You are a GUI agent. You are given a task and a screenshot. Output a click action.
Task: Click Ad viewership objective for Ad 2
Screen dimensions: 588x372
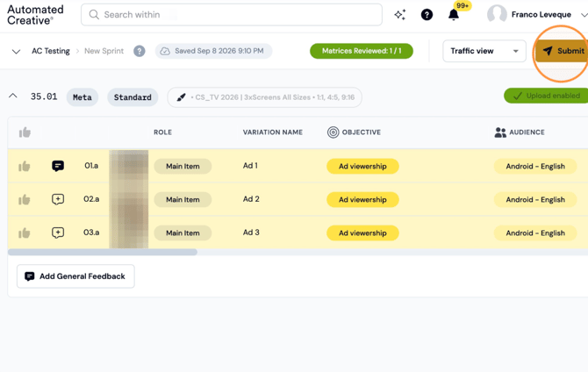pos(362,200)
